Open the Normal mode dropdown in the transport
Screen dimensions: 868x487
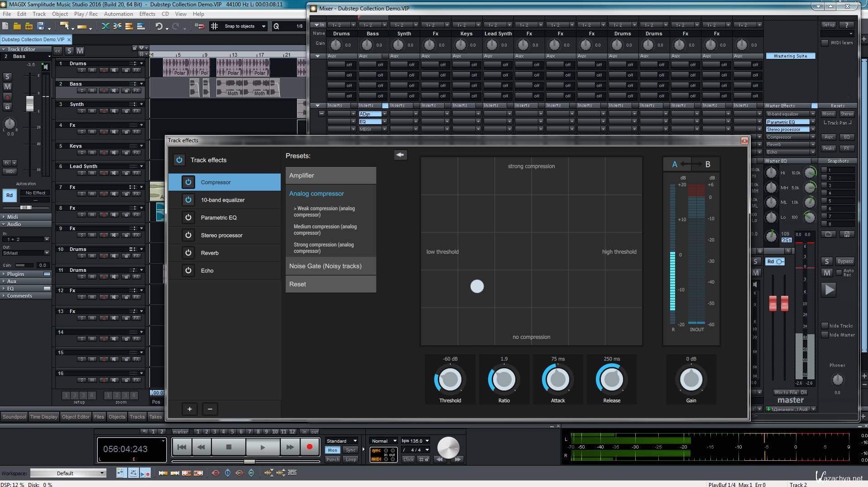[x=384, y=441]
